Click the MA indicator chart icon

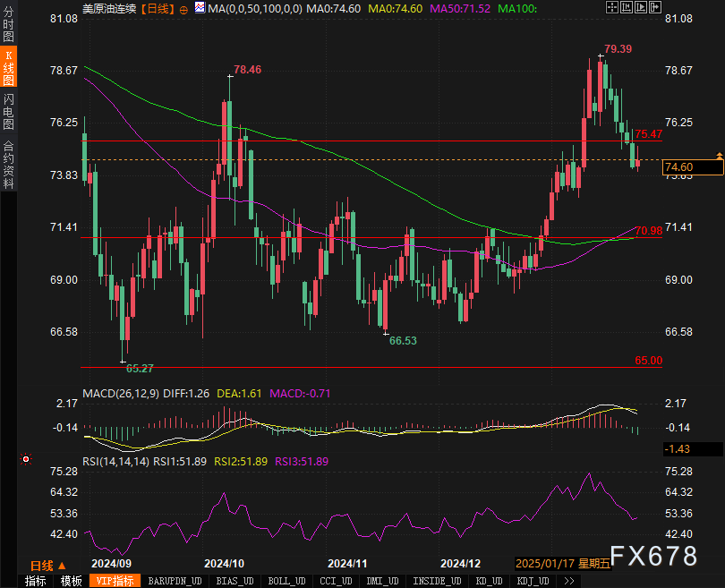click(x=200, y=8)
